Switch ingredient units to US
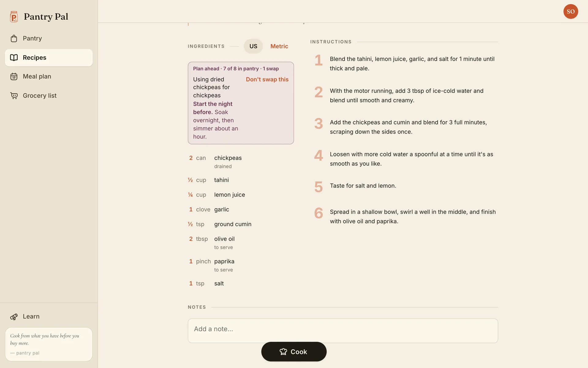The width and height of the screenshot is (588, 368). tap(253, 46)
